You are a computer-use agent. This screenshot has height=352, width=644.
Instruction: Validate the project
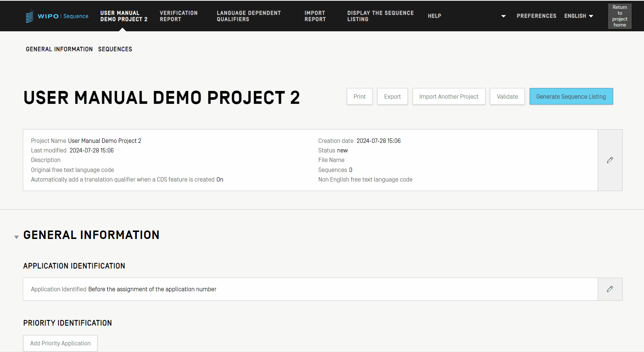(507, 96)
